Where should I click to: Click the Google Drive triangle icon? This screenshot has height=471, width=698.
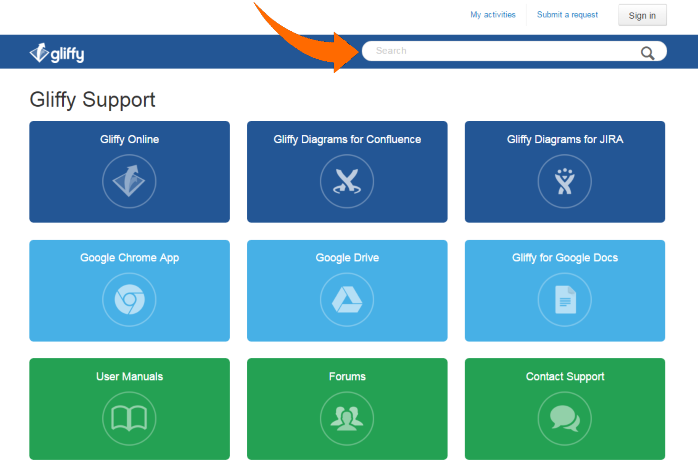347,300
